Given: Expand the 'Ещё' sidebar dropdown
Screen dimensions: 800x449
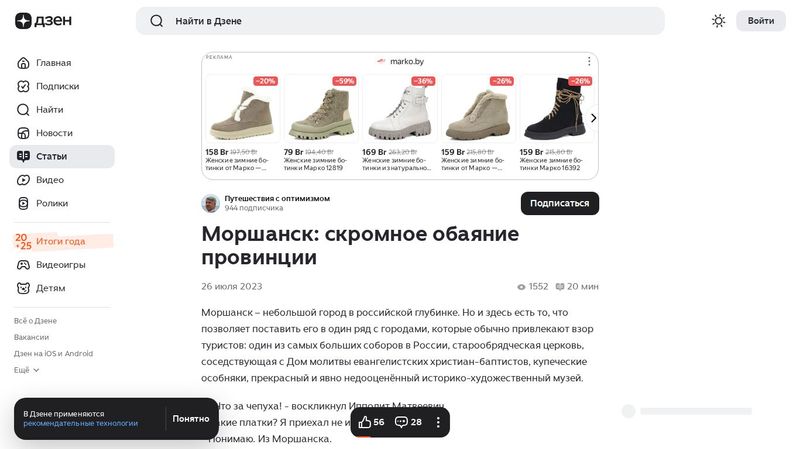Looking at the screenshot, I should (27, 370).
